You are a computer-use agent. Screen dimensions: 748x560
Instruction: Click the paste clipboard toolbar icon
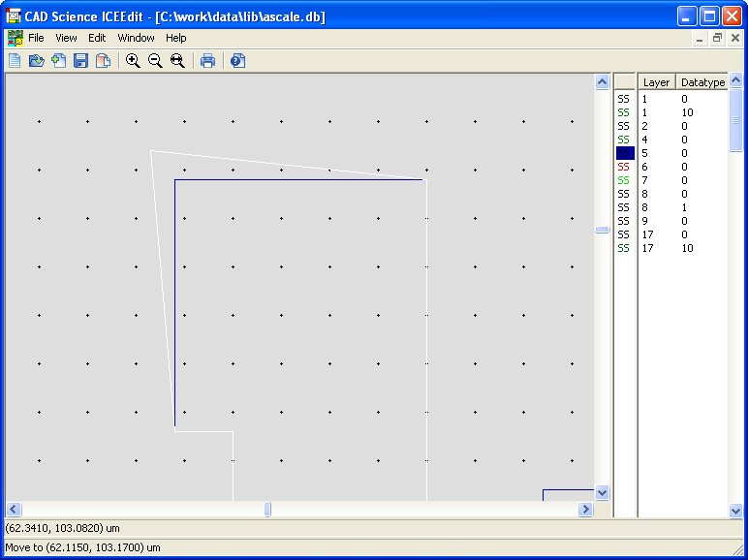[103, 61]
